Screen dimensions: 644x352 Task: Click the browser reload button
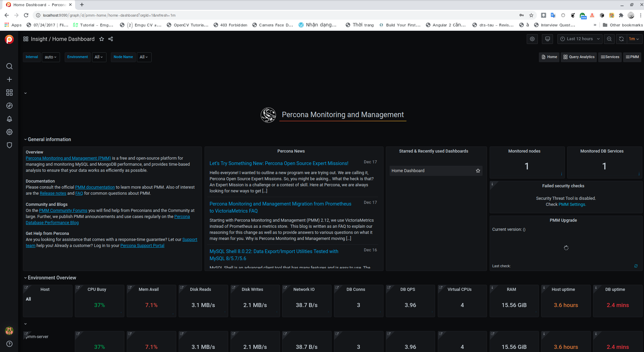26,15
